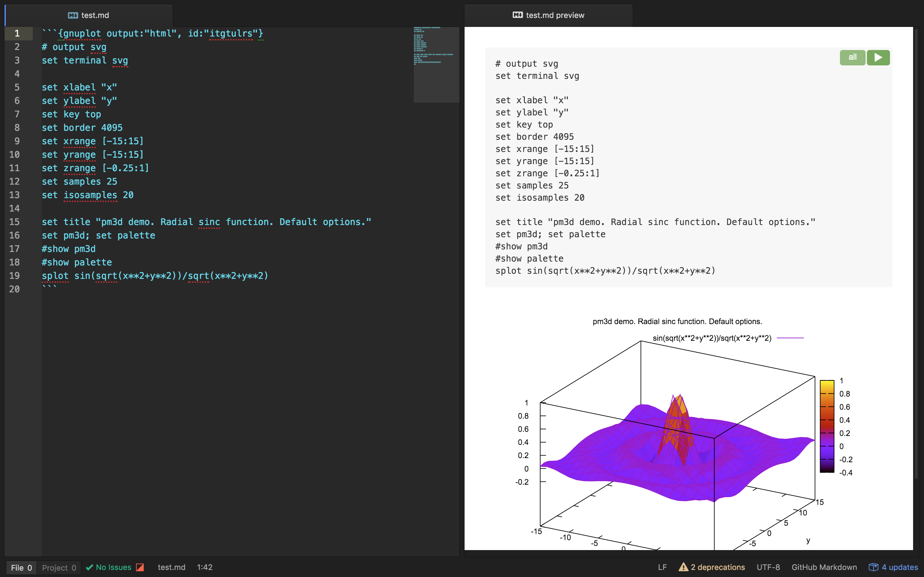The height and width of the screenshot is (577, 924).
Task: Click line number 19 in gutter
Action: tap(14, 276)
